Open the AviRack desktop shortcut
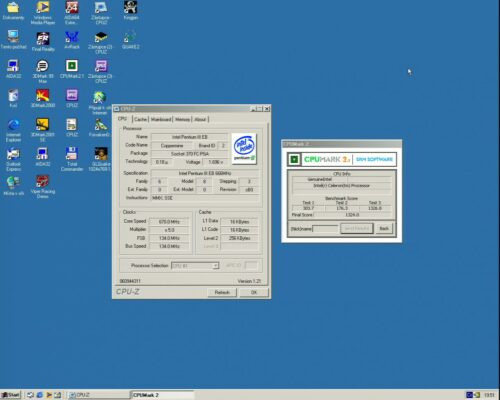The image size is (500, 400). tap(72, 40)
